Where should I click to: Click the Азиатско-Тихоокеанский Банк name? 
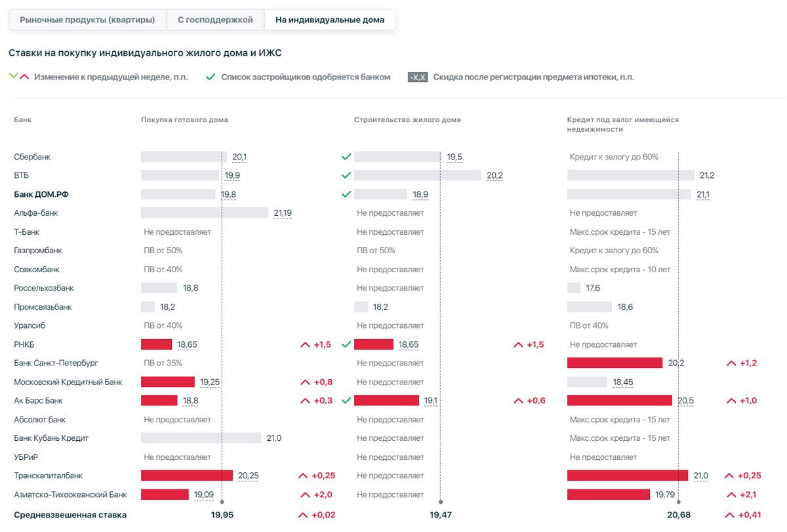[x=70, y=495]
